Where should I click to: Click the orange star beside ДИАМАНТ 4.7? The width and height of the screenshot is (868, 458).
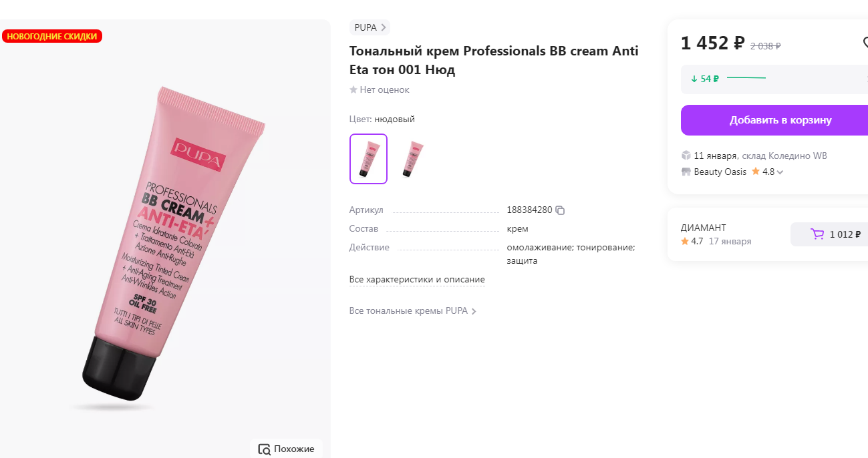pos(686,242)
